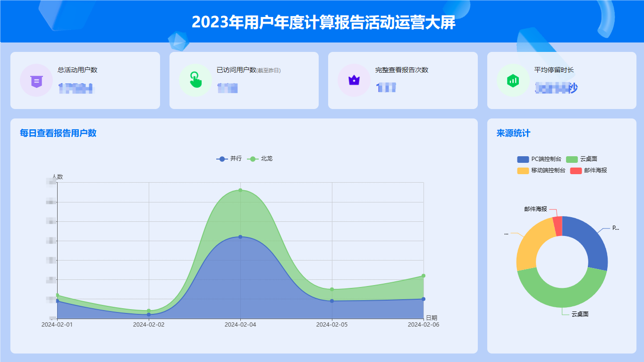Image resolution: width=644 pixels, height=362 pixels.
Task: Click the 北龙 data point peak on 2024-02-04
Action: [x=240, y=190]
